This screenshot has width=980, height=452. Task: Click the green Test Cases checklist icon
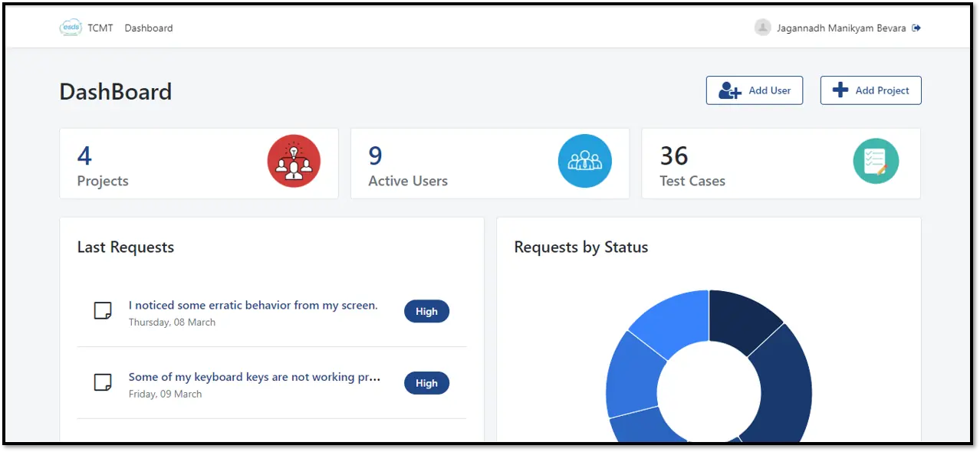876,161
